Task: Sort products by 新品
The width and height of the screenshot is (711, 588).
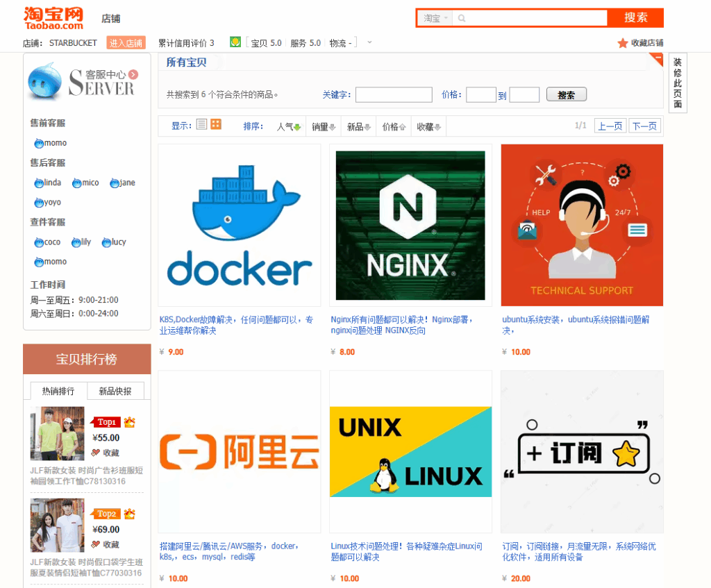Action: click(x=359, y=126)
